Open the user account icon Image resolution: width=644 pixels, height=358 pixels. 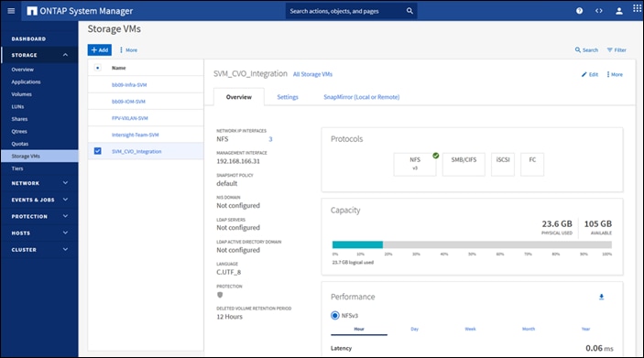[619, 11]
